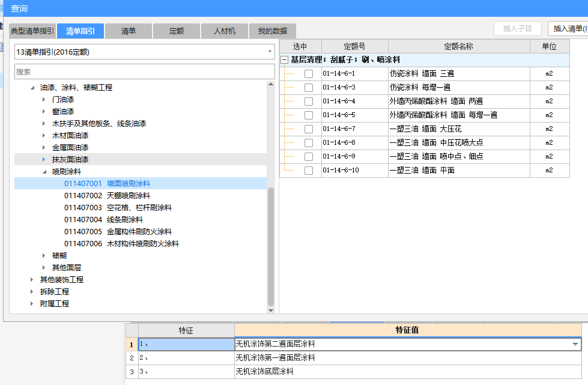The width and height of the screenshot is (588, 385).
Task: Click the 插入子目 button
Action: tap(518, 28)
